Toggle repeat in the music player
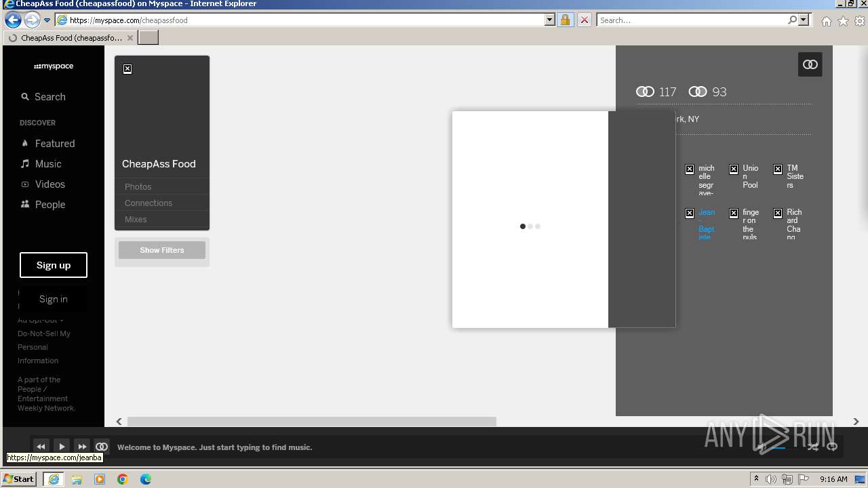 point(832,447)
